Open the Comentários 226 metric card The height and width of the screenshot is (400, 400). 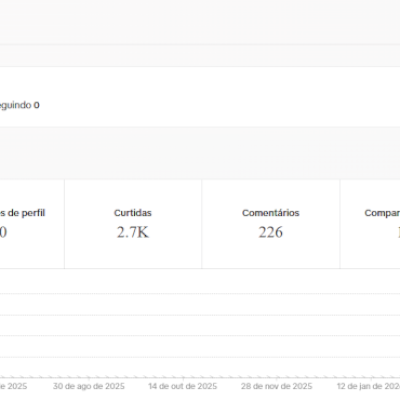[x=271, y=224]
